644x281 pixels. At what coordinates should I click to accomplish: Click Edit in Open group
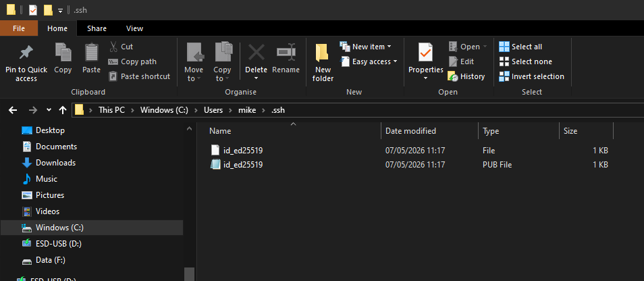pyautogui.click(x=461, y=61)
